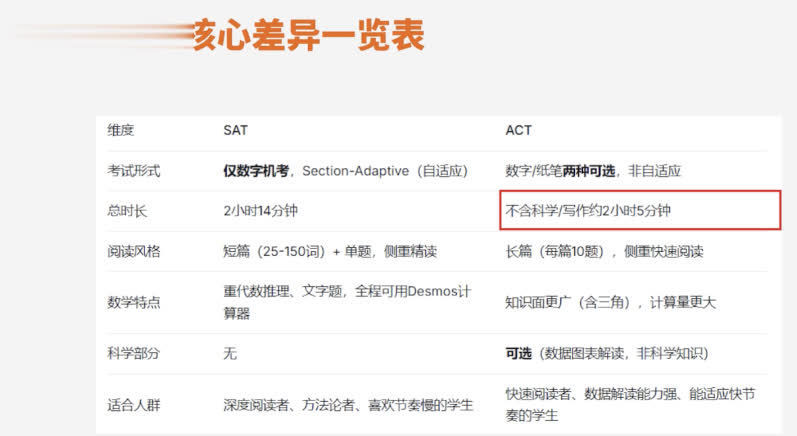The height and width of the screenshot is (436, 797).
Task: Select the ACT column header
Action: coord(518,131)
